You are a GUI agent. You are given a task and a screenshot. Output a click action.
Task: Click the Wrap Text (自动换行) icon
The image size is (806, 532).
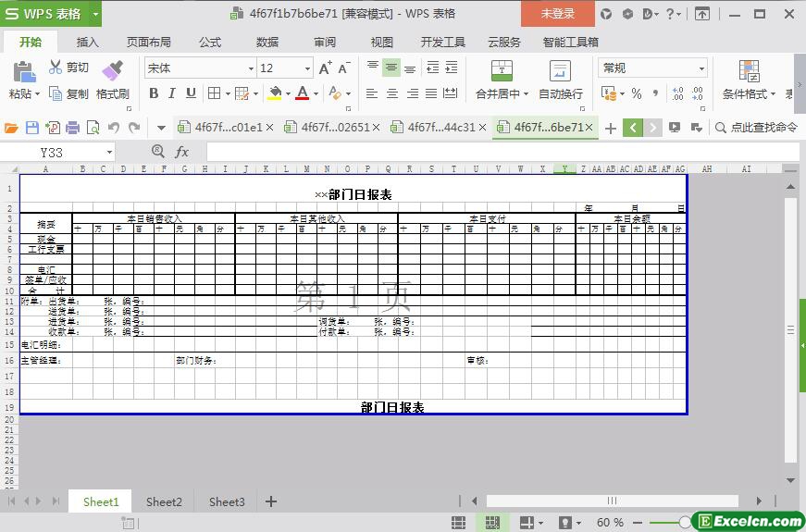(560, 71)
